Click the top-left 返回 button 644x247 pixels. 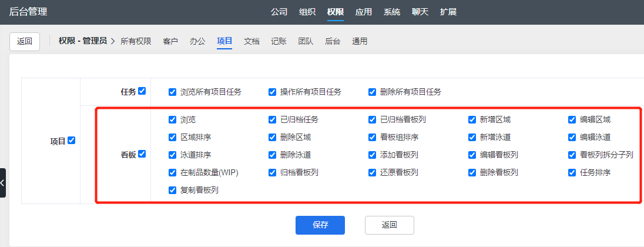click(x=25, y=42)
